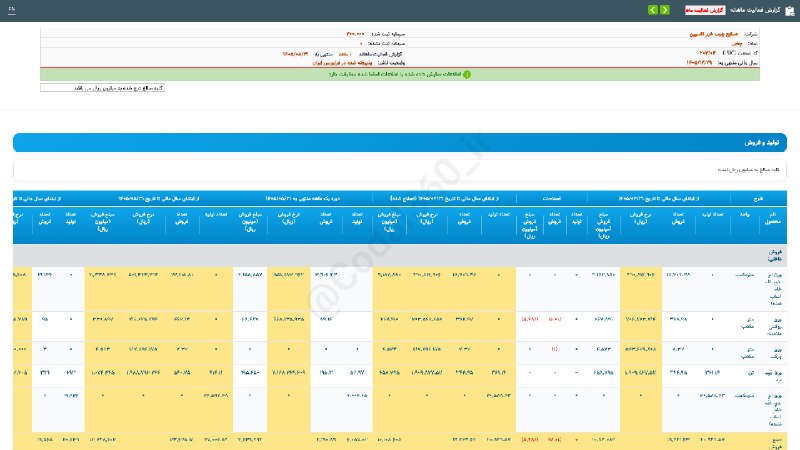Click the تولید و فروش section header
The height and width of the screenshot is (450, 800).
(400, 142)
